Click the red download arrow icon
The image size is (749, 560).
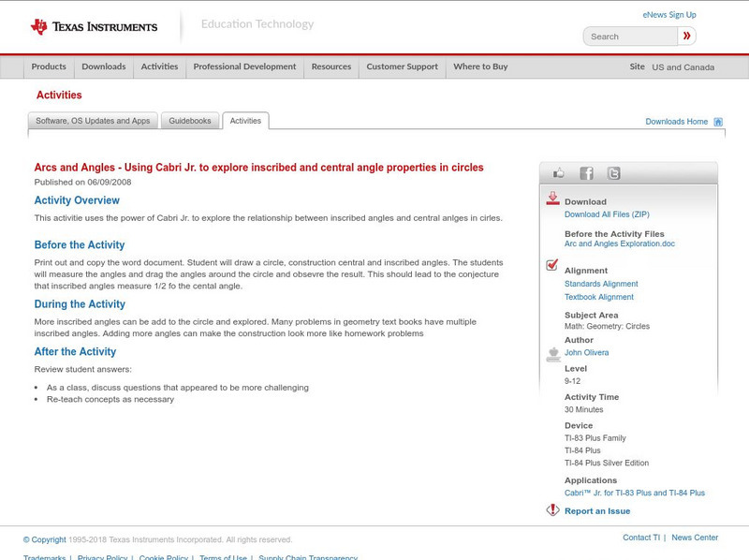point(552,199)
